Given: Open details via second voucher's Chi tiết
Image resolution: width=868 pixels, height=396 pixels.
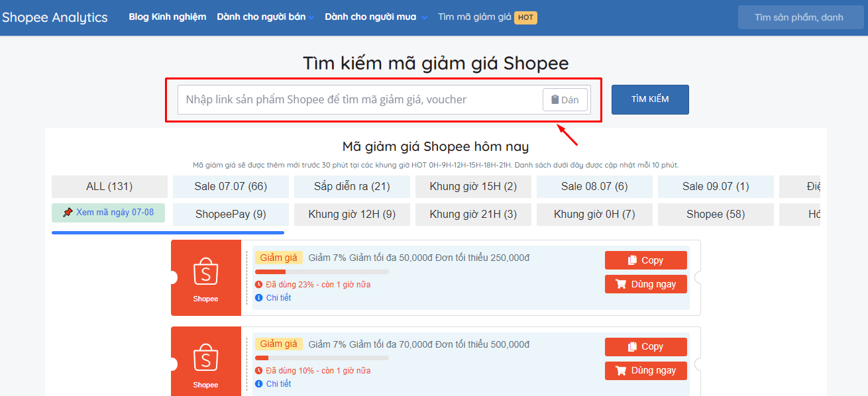Looking at the screenshot, I should (278, 384).
